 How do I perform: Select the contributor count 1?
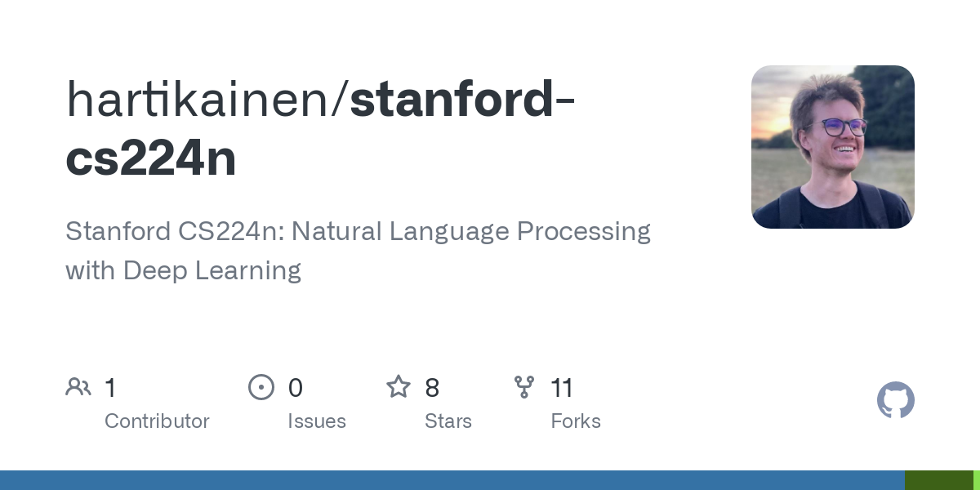[110, 387]
